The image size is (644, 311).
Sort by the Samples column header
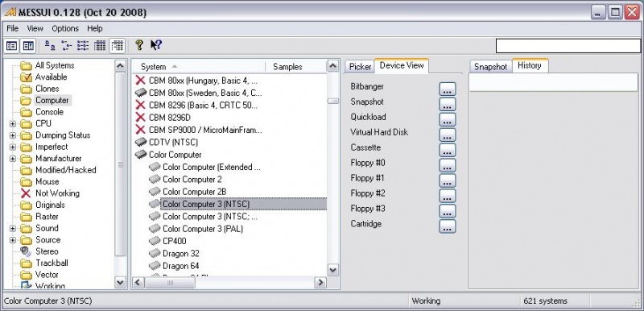pos(295,67)
